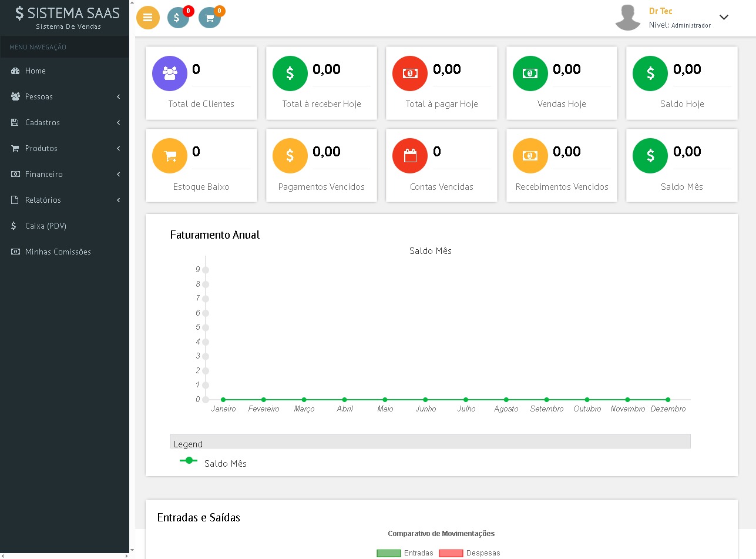The width and height of the screenshot is (756, 559).
Task: Expand the Financeiro sidebar submenu
Action: [65, 174]
